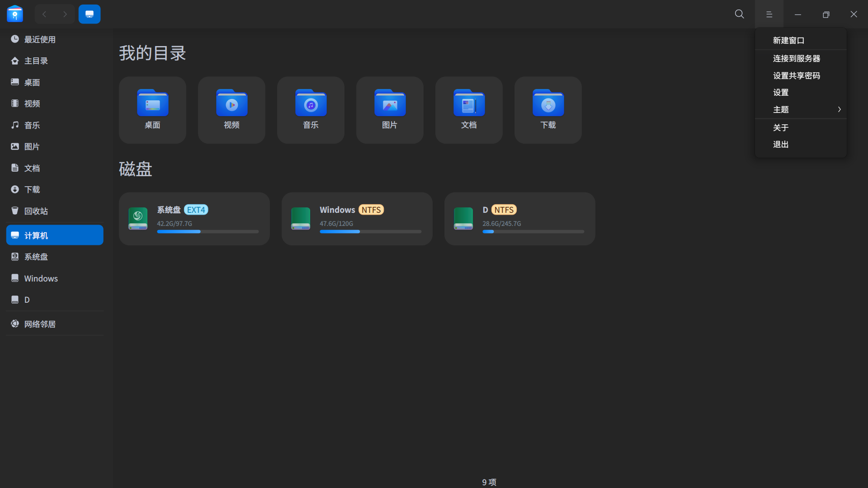Screen dimensions: 868x488
Task: Click 退出 to quit the file manager
Action: coord(781,145)
